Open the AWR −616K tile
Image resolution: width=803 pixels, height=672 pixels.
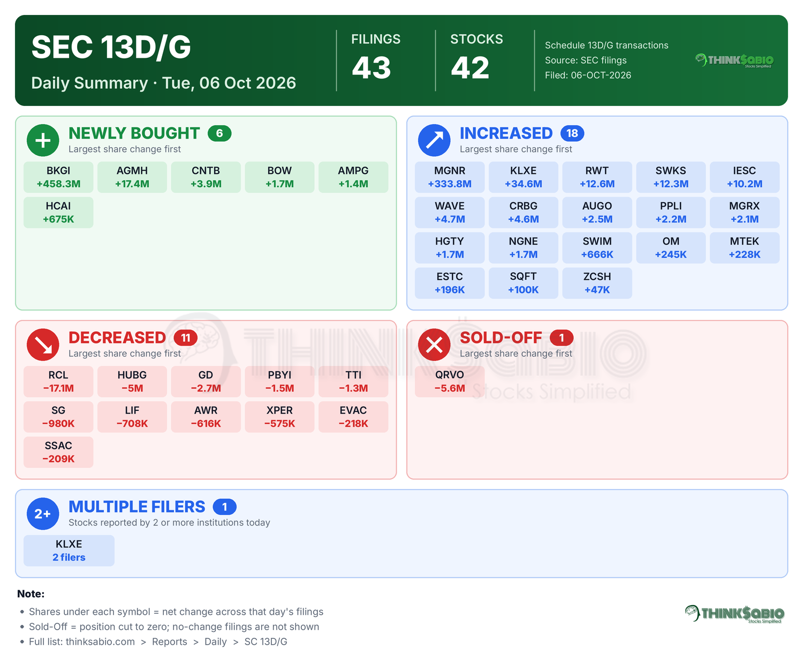click(206, 417)
